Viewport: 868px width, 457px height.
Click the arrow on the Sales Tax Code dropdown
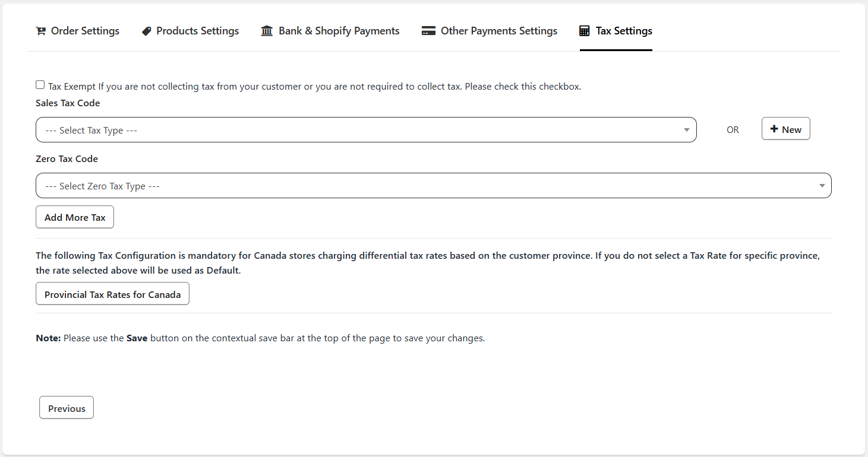point(686,130)
